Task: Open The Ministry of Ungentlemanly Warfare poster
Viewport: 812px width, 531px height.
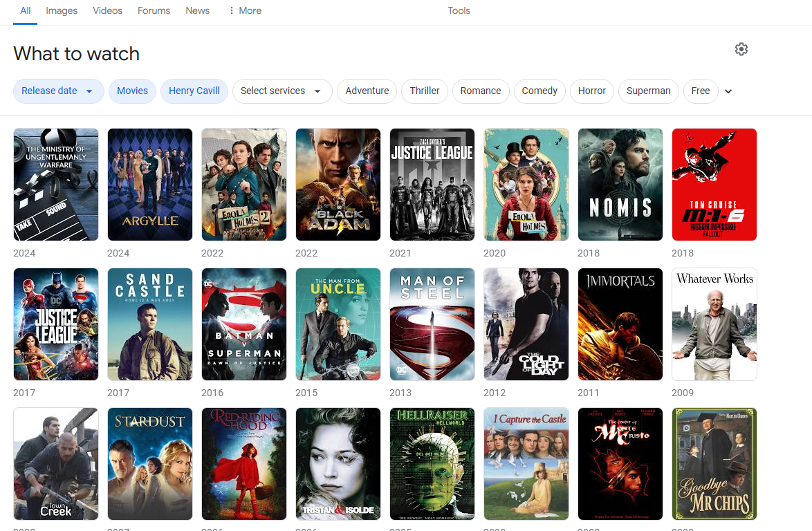Action: (x=56, y=185)
